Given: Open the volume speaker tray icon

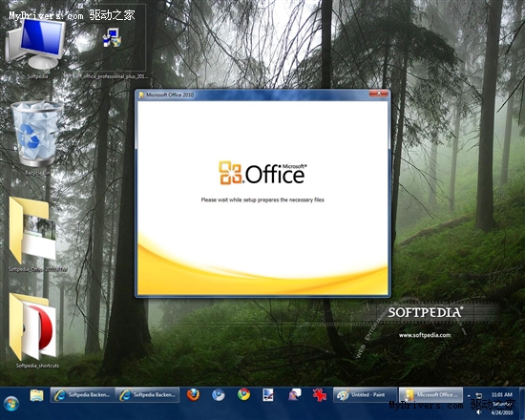Looking at the screenshot, I should 479,412.
